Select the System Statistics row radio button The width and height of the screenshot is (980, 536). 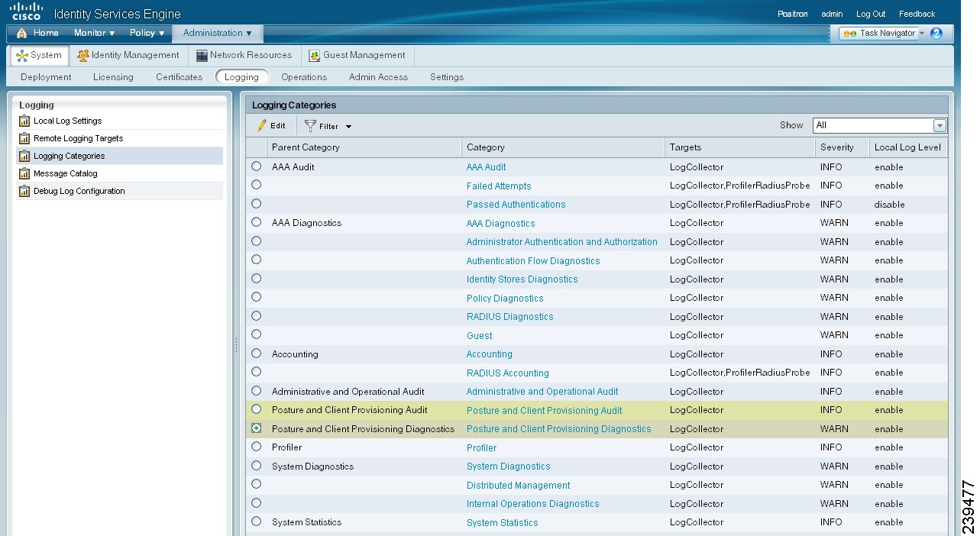(256, 521)
